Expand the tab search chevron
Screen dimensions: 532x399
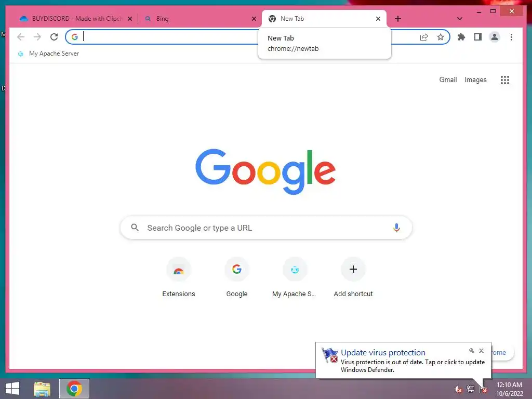[x=459, y=19]
